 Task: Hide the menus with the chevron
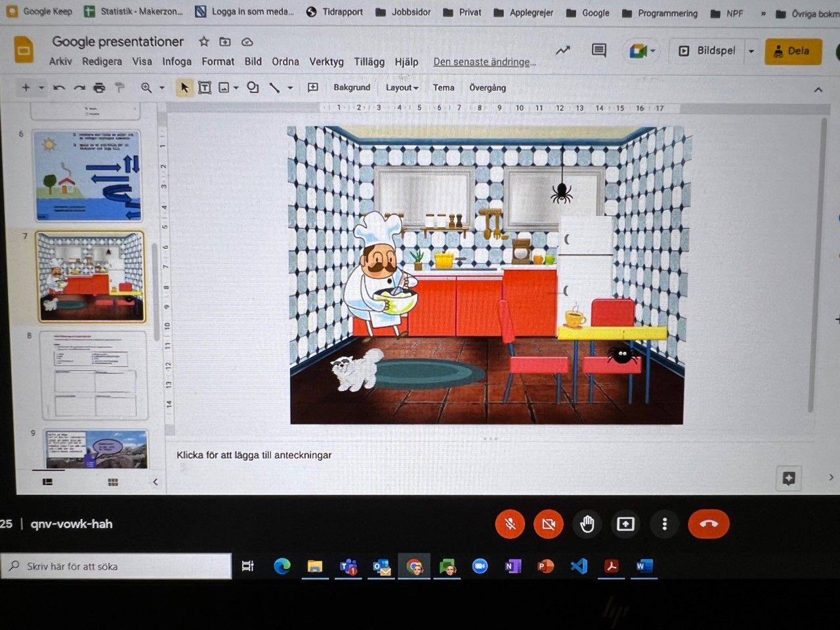(818, 89)
